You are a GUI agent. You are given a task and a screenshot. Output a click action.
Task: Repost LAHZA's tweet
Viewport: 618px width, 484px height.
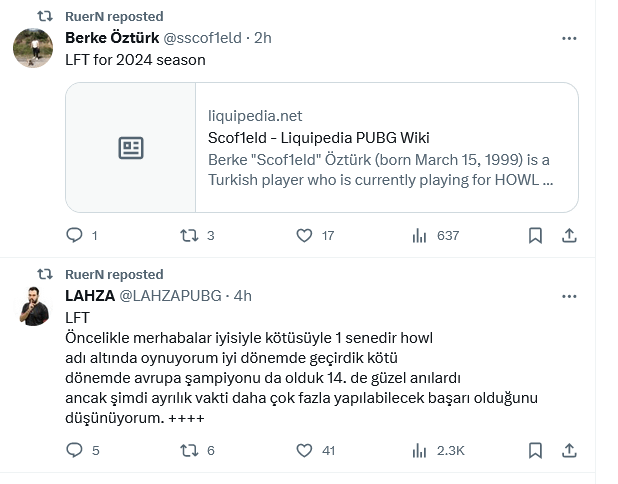(189, 450)
